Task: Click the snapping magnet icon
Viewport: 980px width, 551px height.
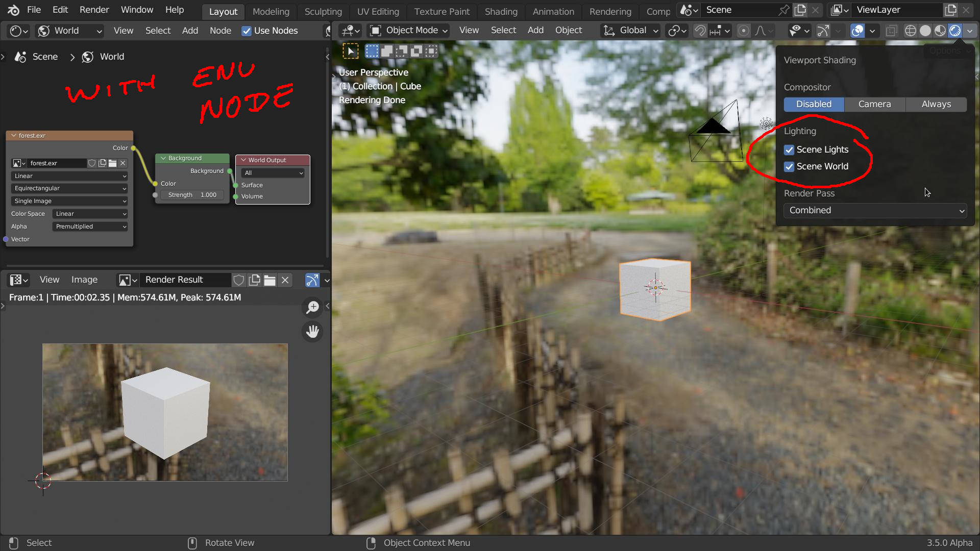Action: pyautogui.click(x=700, y=30)
